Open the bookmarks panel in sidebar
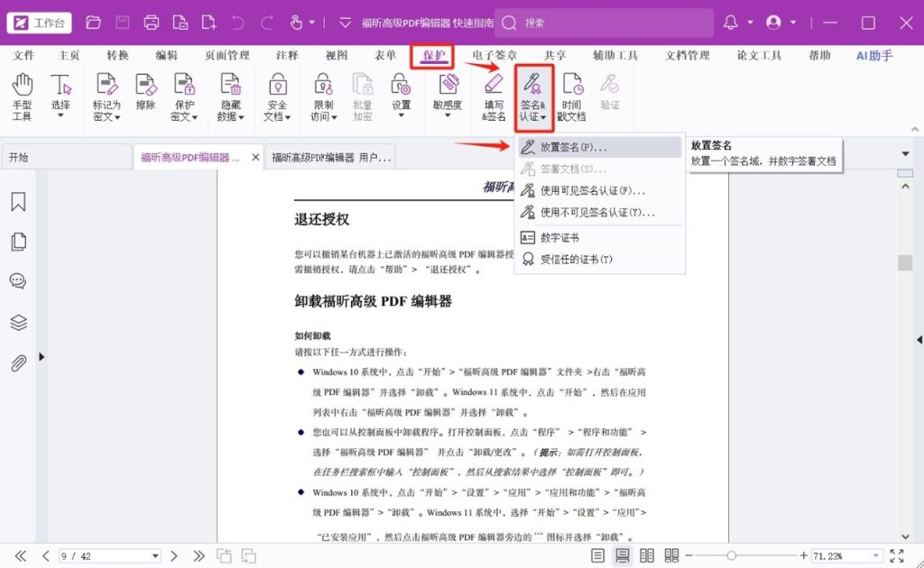 pos(18,202)
